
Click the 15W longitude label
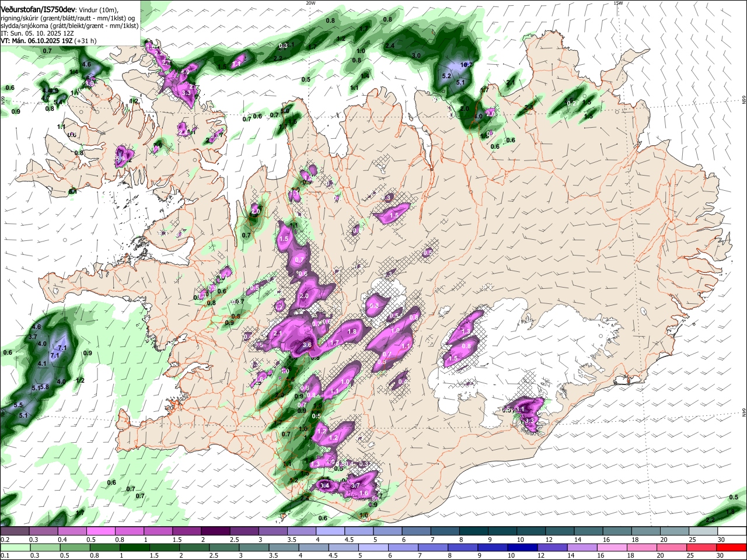tap(618, 3)
